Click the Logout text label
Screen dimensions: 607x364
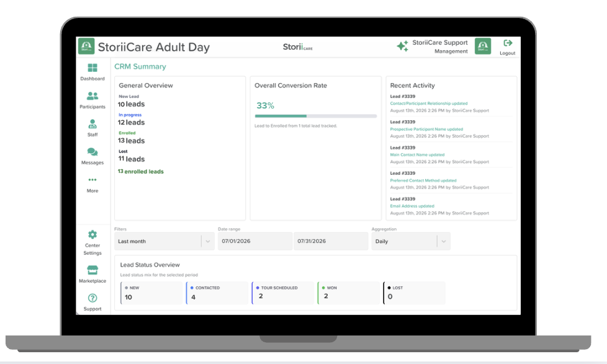point(508,53)
